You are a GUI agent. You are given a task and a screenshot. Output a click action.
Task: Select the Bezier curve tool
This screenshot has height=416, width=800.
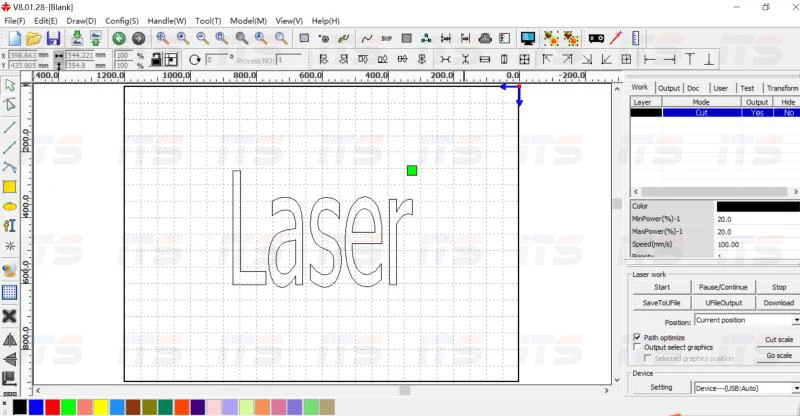pyautogui.click(x=10, y=167)
